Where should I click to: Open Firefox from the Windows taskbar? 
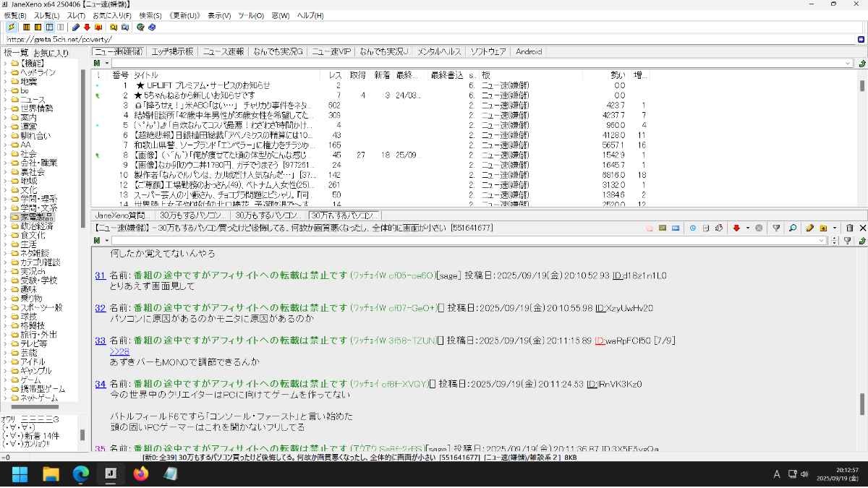[141, 474]
